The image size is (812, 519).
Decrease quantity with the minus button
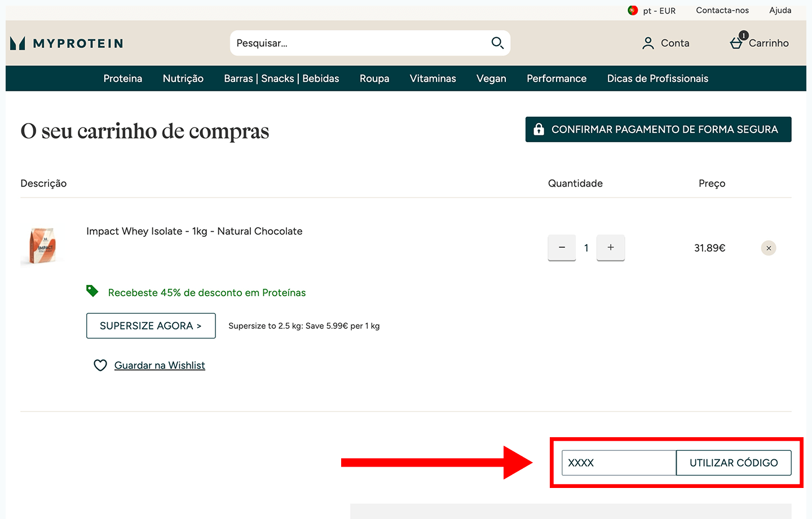pos(562,248)
